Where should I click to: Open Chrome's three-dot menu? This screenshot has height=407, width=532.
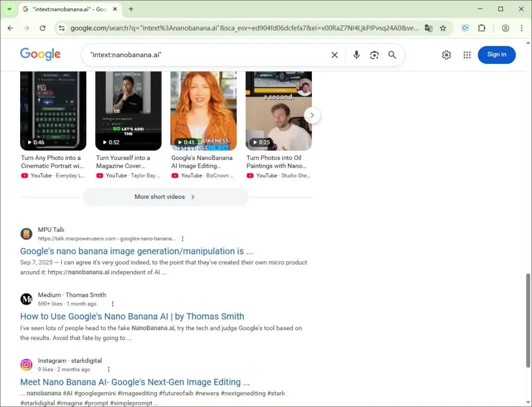click(x=522, y=28)
